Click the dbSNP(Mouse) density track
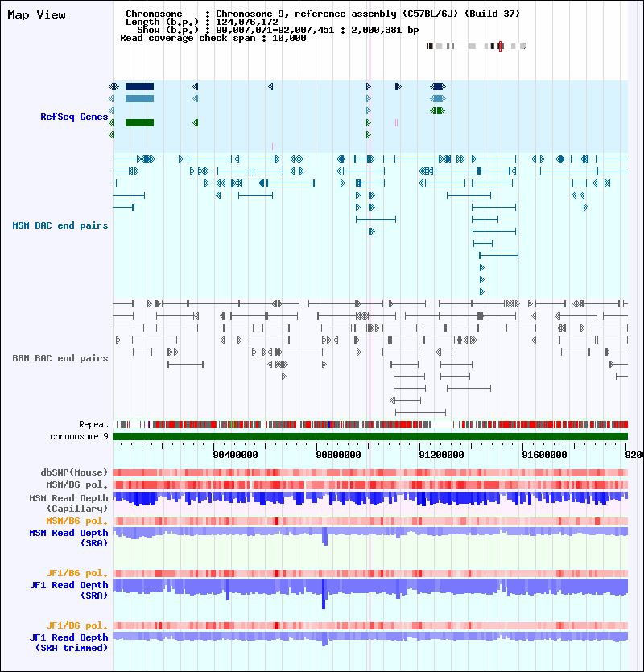 click(x=370, y=472)
